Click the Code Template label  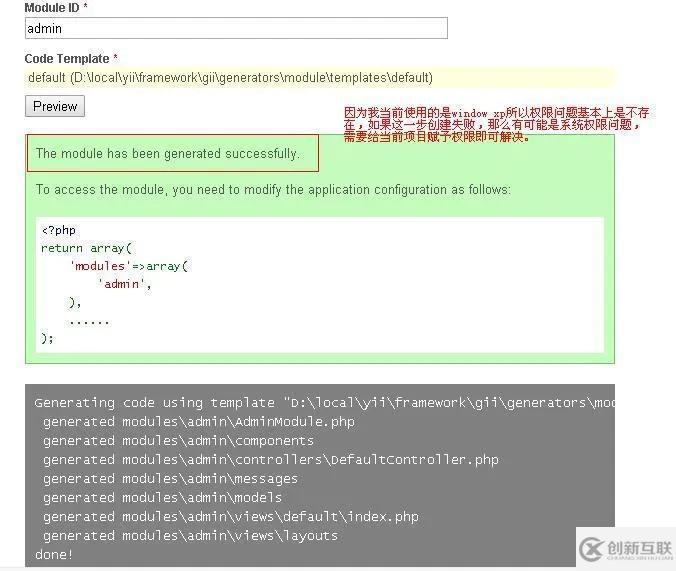[71, 58]
